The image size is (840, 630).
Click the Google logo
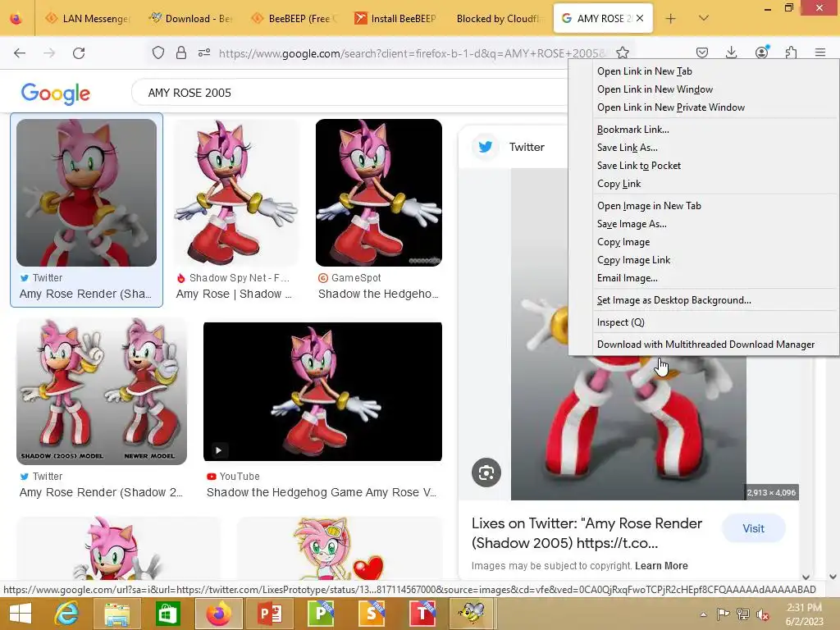coord(56,94)
